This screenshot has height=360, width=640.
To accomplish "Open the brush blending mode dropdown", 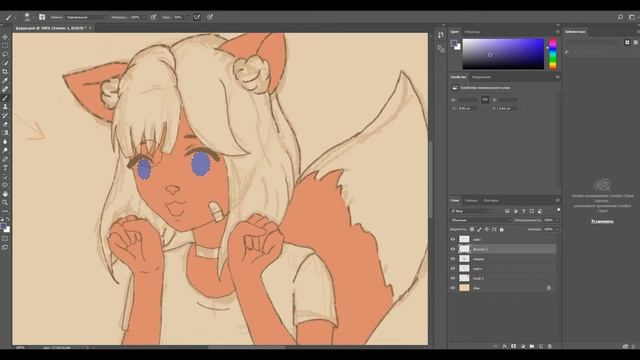I will 86,17.
